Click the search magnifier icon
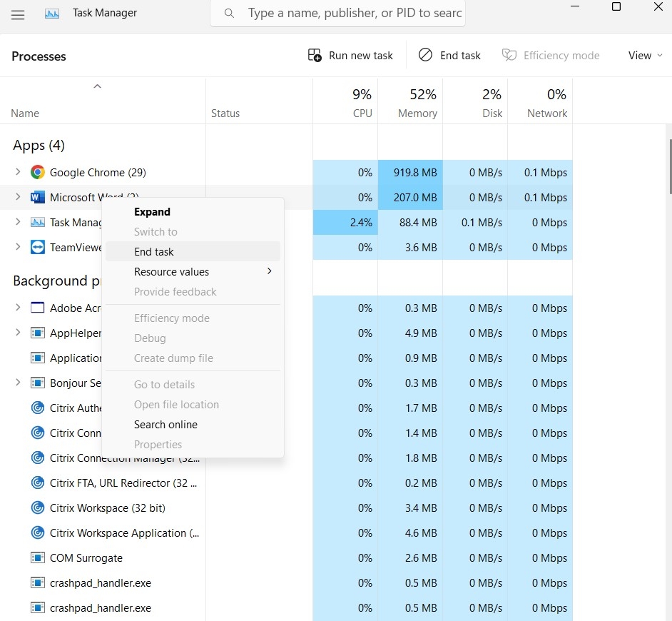This screenshot has height=621, width=672. point(229,14)
